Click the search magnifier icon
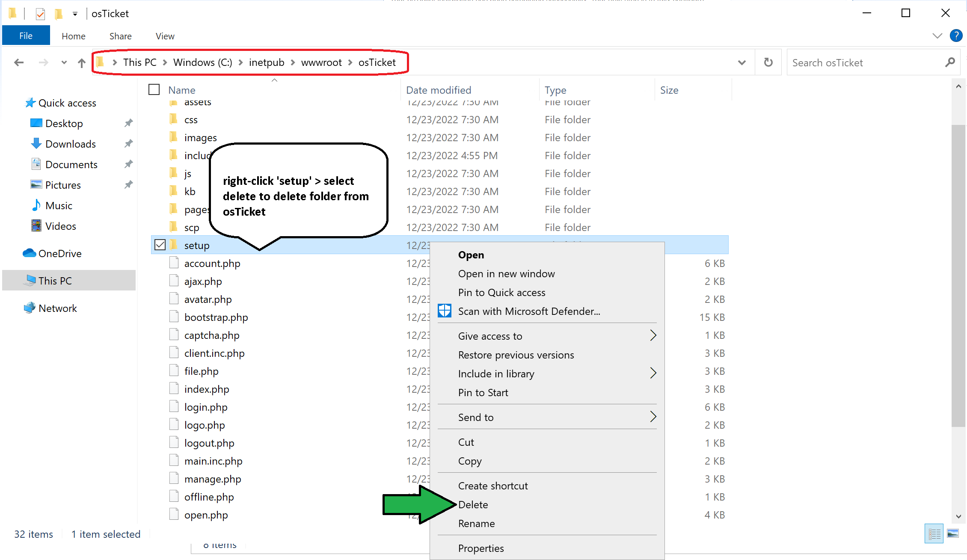 point(950,62)
